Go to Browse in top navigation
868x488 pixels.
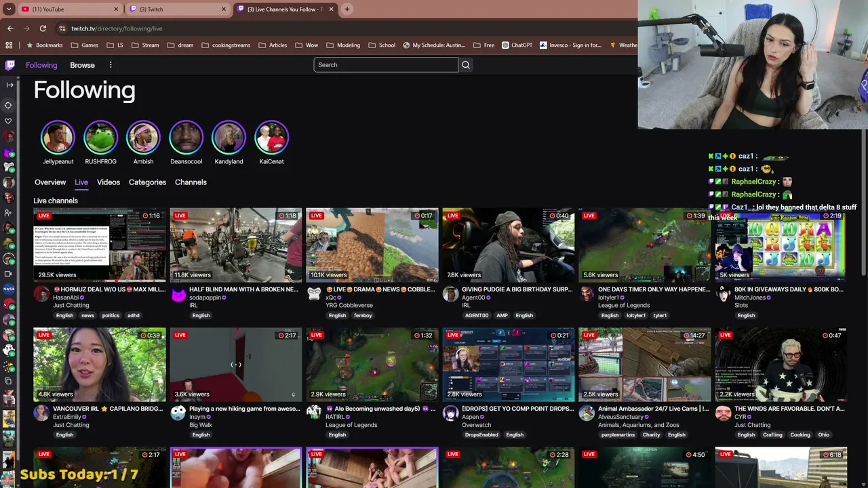point(82,65)
